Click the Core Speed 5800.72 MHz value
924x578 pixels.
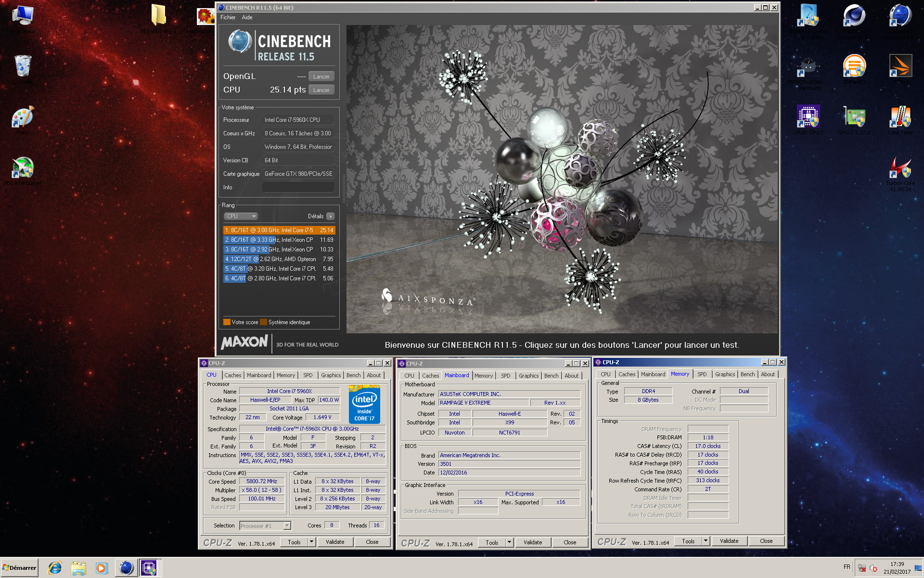262,481
